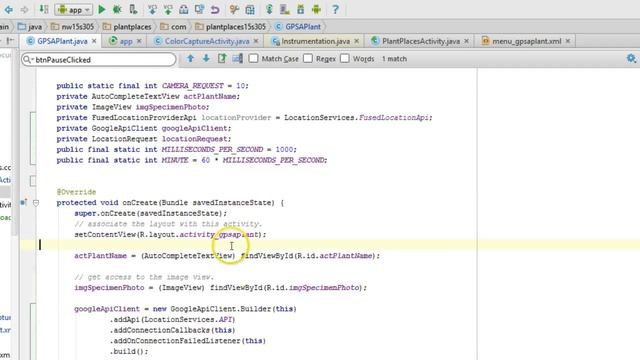The image size is (640, 360).
Task: Open the Android Device Monitor icon
Action: click(316, 9)
